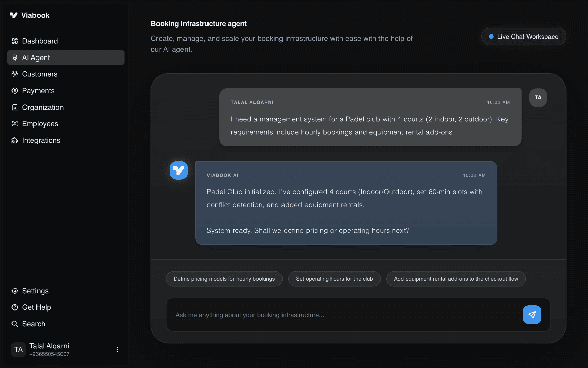
Task: Click the Viabook logo icon
Action: [x=14, y=15]
